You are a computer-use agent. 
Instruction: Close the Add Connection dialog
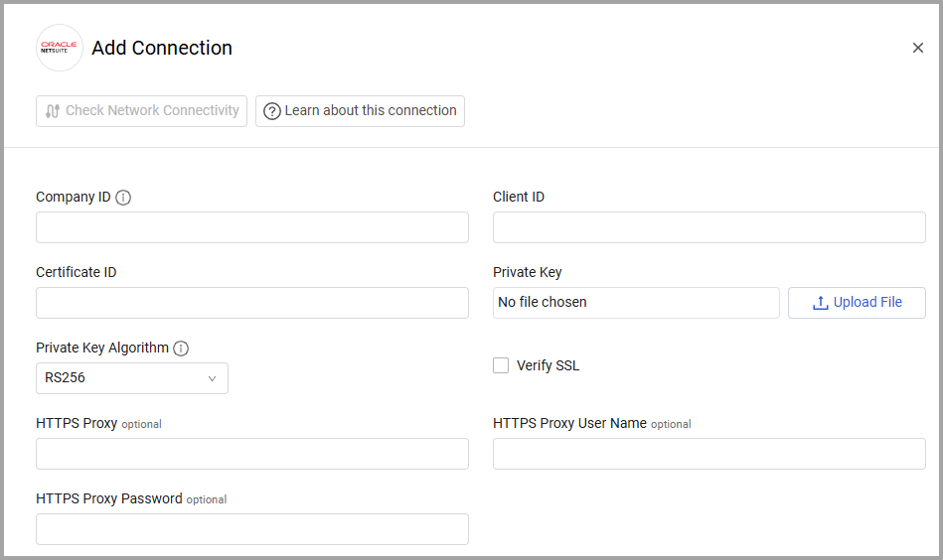click(x=918, y=48)
